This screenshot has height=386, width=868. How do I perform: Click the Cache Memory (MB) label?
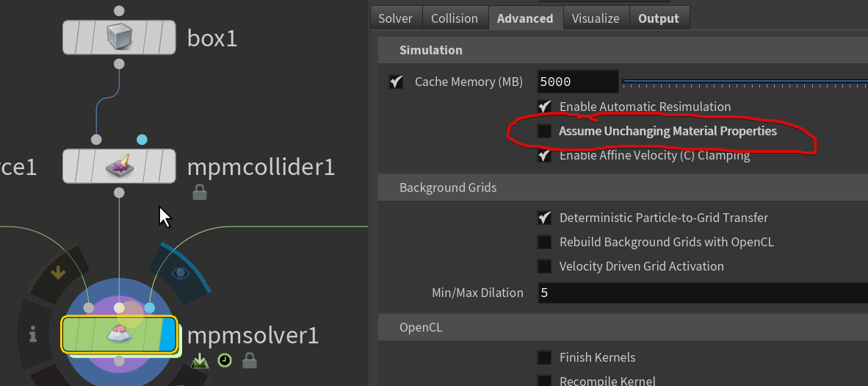[x=469, y=82]
